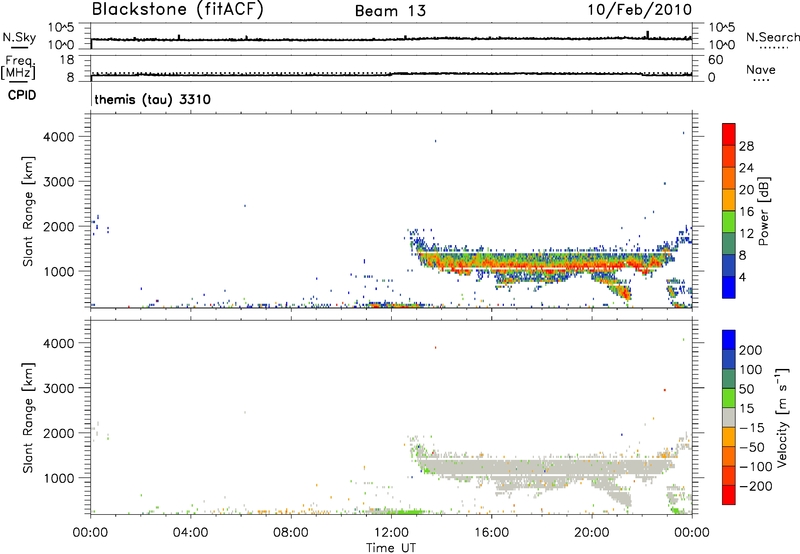800x554 pixels.
Task: Click the "Nave" legend label
Action: coord(760,69)
